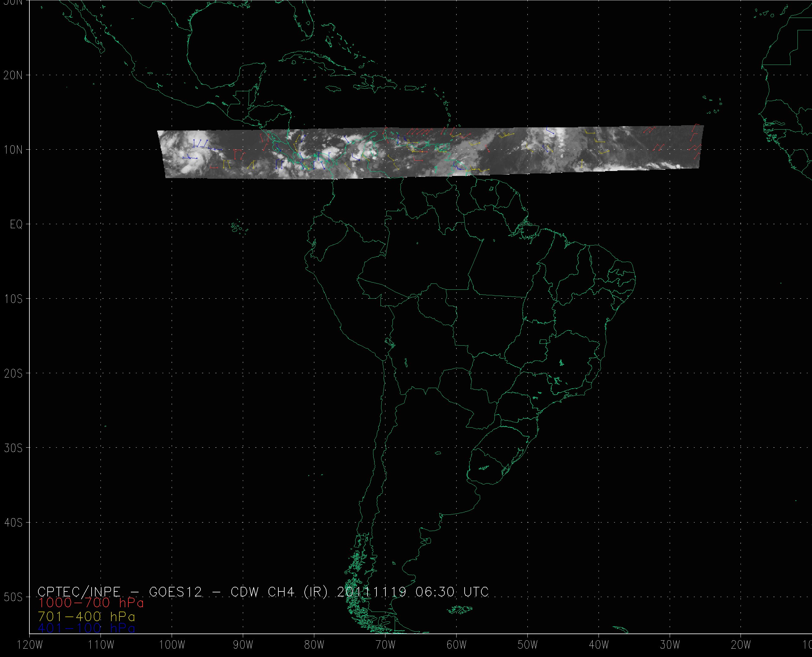Click the 40W longitude axis label

coord(599,645)
